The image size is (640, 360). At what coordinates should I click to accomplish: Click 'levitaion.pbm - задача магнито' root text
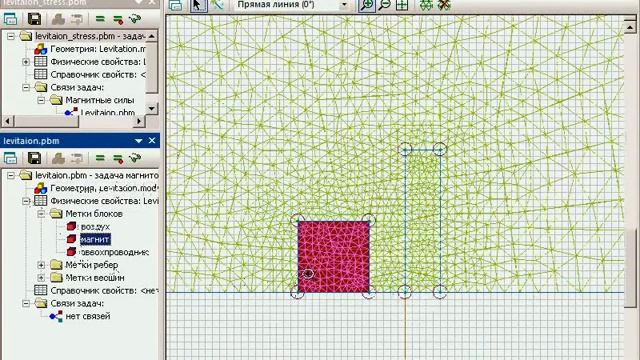97,176
